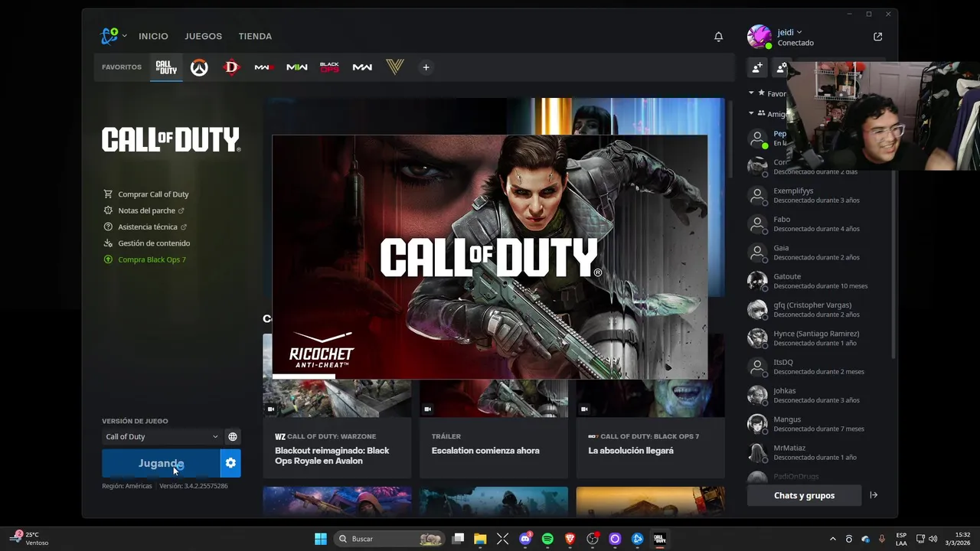Click the friends list scrollbar
980x551 pixels.
pos(893,264)
